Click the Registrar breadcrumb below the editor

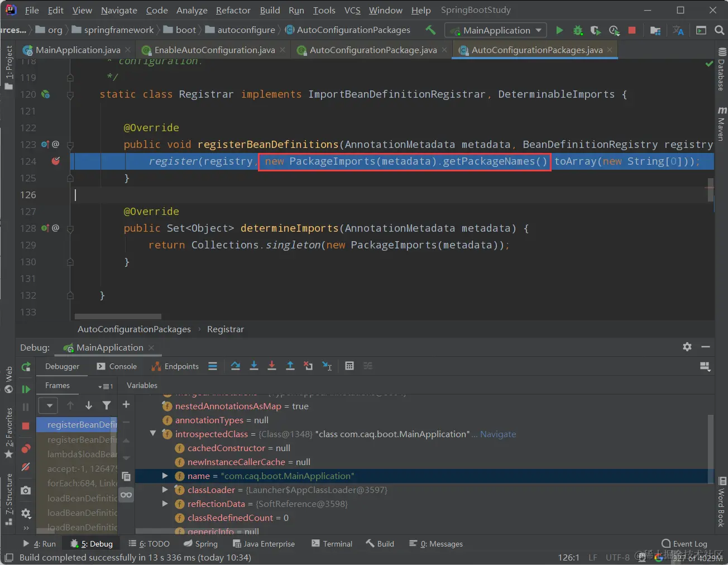(x=225, y=329)
